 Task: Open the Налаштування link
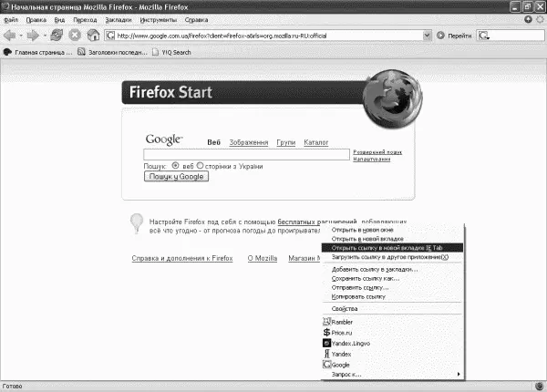point(372,159)
